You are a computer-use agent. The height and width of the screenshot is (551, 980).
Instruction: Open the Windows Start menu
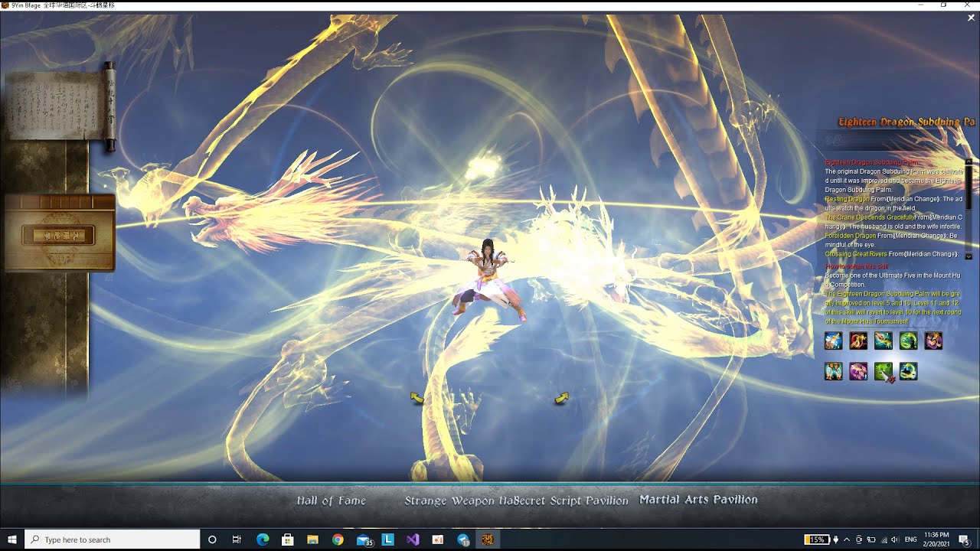[11, 540]
